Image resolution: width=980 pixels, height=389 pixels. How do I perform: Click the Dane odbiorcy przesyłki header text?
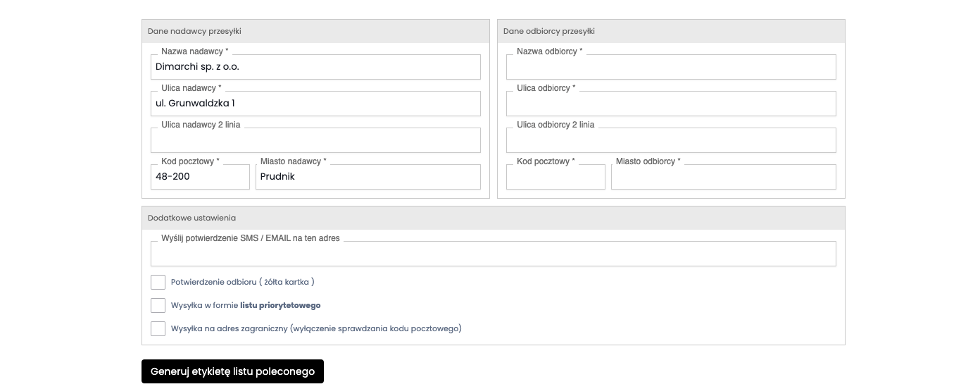coord(549,31)
